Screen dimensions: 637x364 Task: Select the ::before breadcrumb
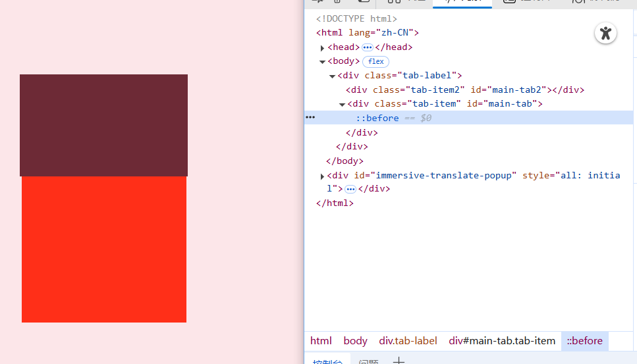tap(584, 341)
